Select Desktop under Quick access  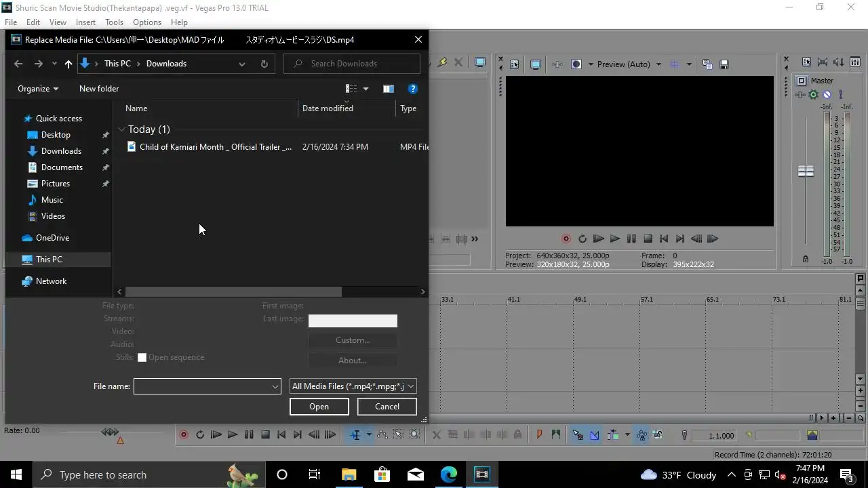(x=56, y=135)
